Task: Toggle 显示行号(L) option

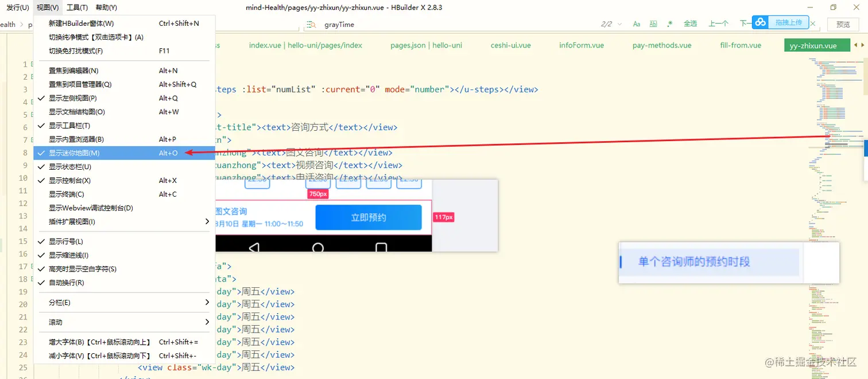Action: tap(124, 241)
